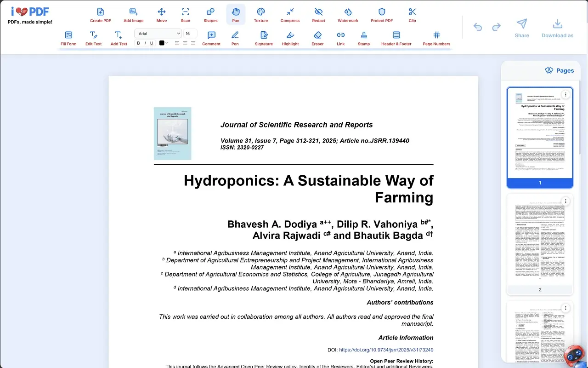588x368 pixels.
Task: Open the Signature tool
Action: (264, 38)
